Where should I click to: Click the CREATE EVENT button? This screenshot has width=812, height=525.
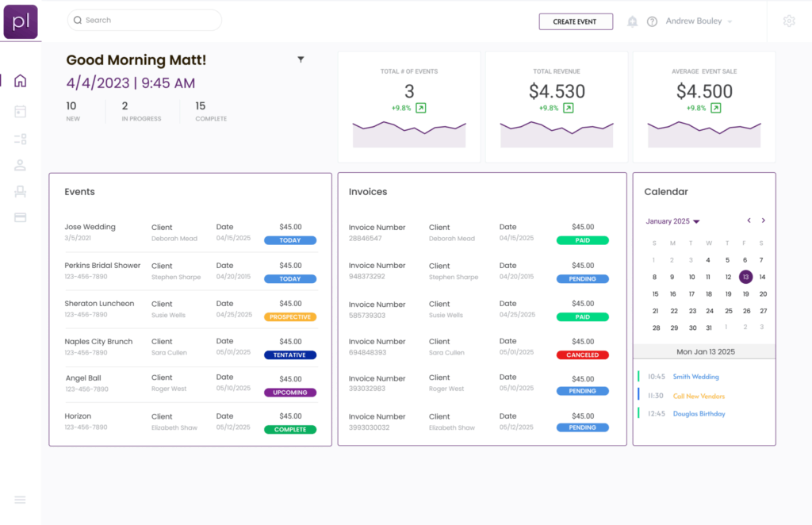575,21
